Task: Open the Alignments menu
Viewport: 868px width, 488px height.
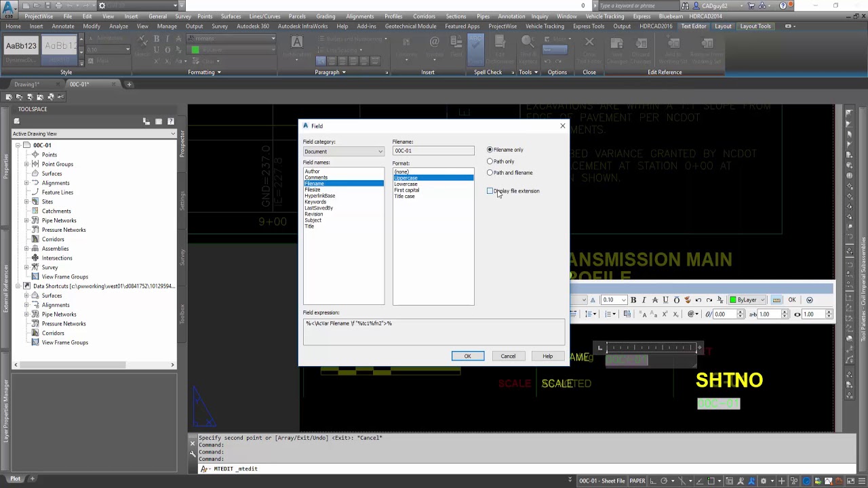Action: click(x=359, y=16)
